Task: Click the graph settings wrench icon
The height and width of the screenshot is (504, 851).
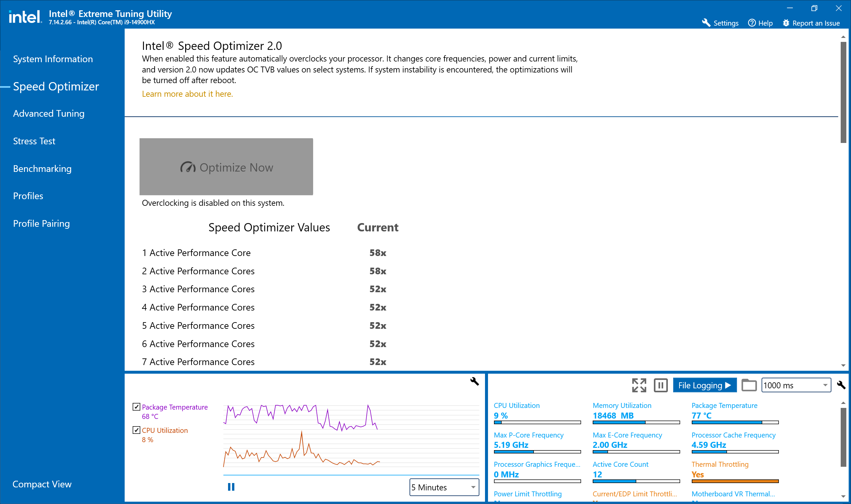Action: coord(474,381)
